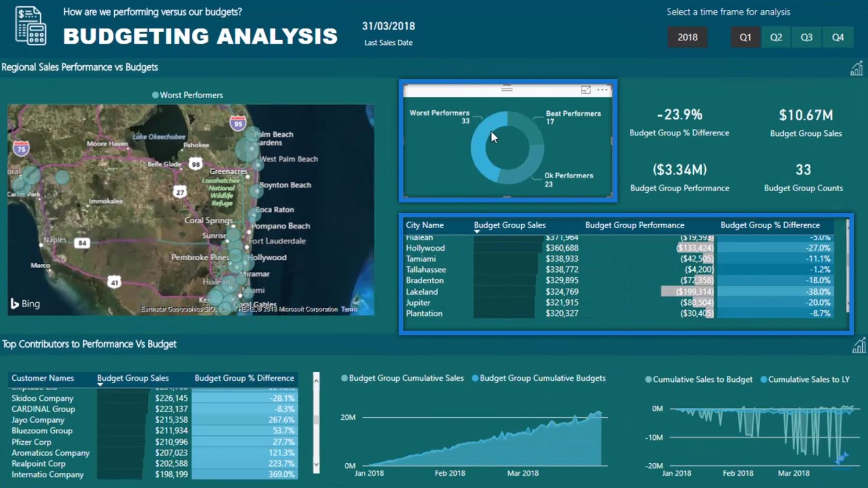Open the top contributors chart icon
The height and width of the screenshot is (488, 868).
tap(859, 345)
